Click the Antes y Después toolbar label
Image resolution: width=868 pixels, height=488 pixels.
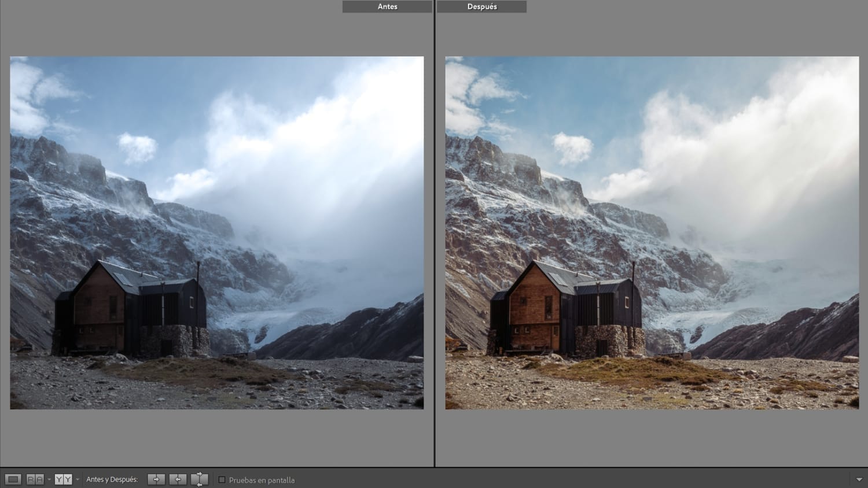pyautogui.click(x=112, y=479)
